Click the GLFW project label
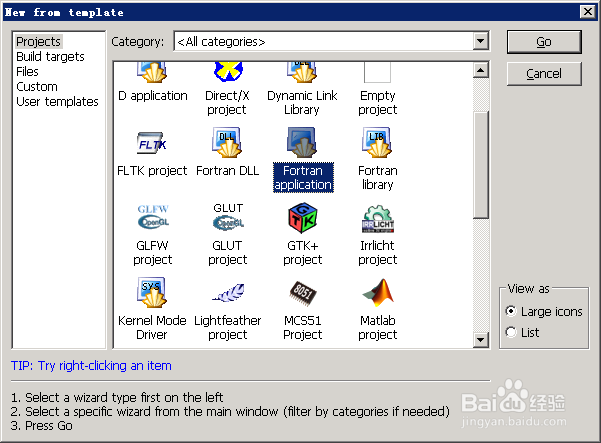 (x=152, y=252)
